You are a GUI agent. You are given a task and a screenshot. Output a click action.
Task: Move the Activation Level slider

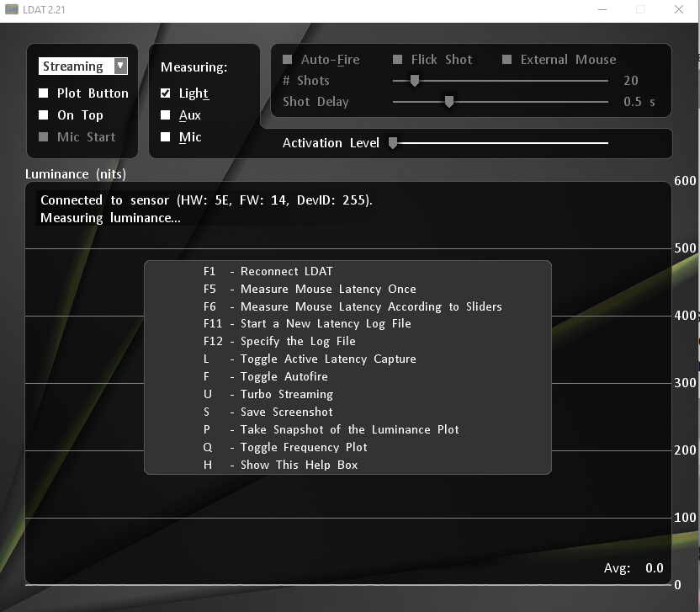point(393,143)
